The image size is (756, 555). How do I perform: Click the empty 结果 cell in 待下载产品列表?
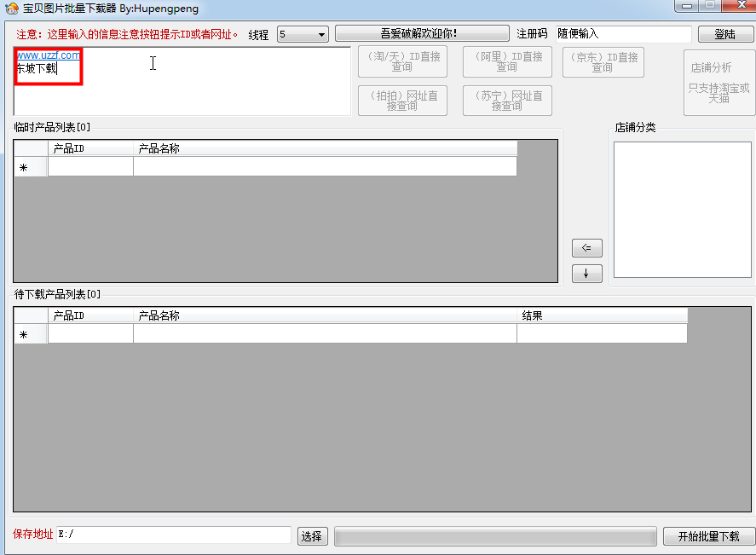coord(603,333)
